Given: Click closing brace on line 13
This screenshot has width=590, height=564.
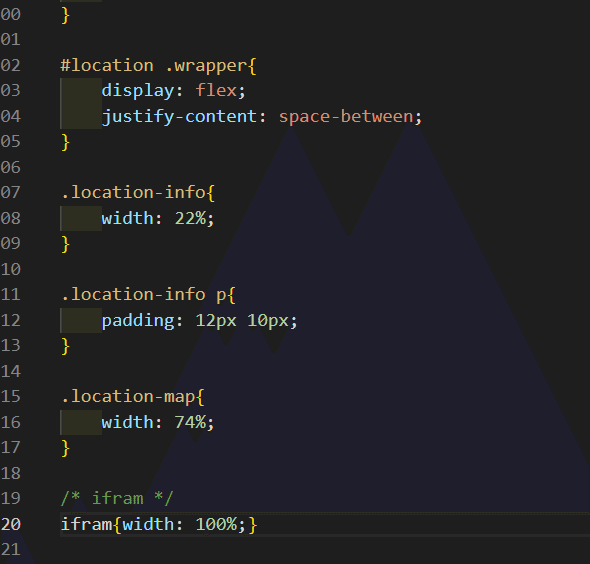Looking at the screenshot, I should pos(65,346).
